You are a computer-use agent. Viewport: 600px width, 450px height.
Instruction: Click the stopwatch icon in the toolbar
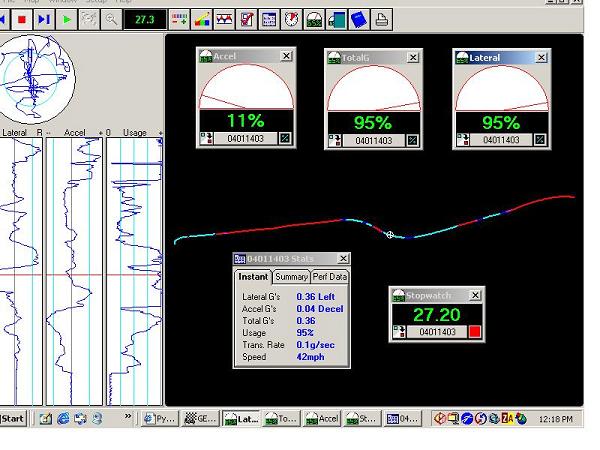290,19
